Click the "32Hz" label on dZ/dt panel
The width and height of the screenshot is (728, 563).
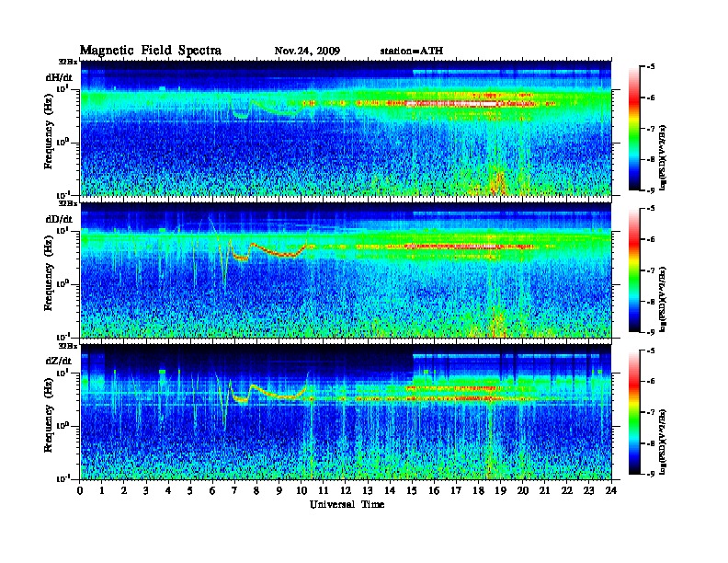coord(68,346)
